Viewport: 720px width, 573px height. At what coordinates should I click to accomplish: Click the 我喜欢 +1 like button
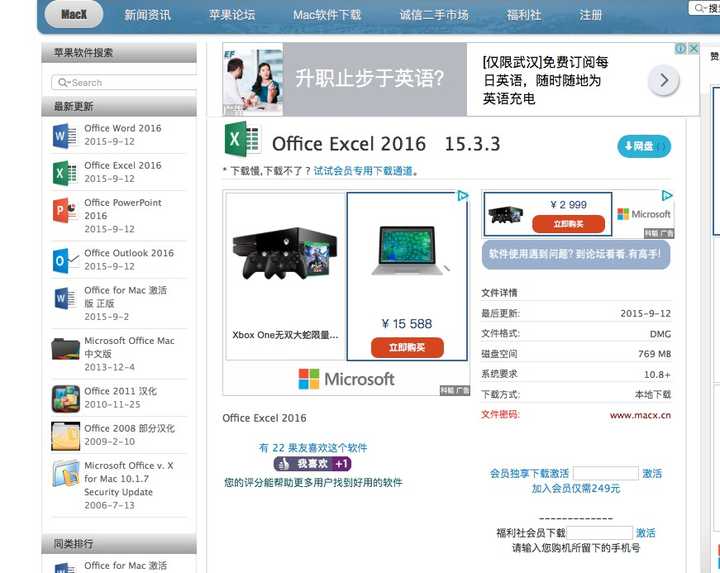313,464
